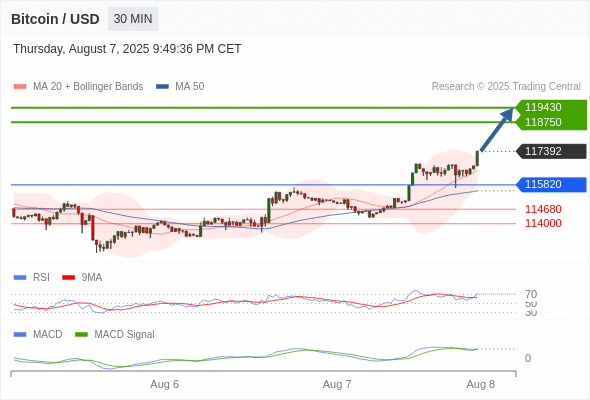Click the MA 50 blue legend swatch

pos(162,87)
